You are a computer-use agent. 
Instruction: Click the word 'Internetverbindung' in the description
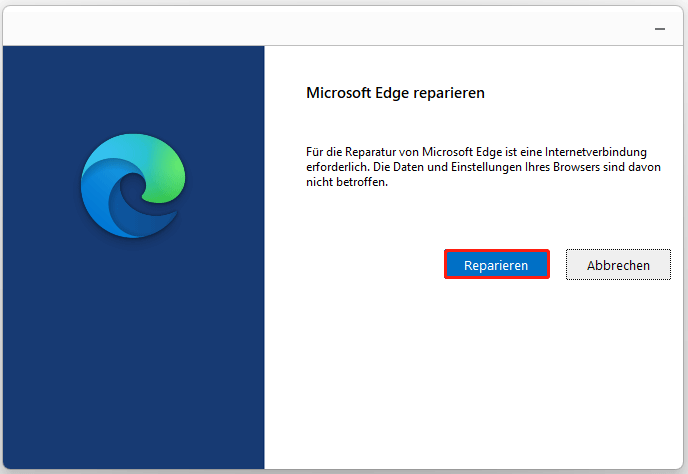[x=595, y=152]
